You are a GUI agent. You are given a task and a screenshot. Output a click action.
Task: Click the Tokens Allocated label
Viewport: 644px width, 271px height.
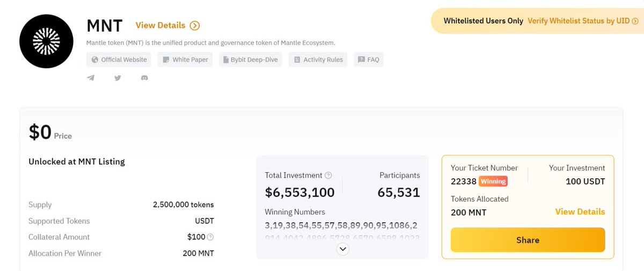(480, 199)
